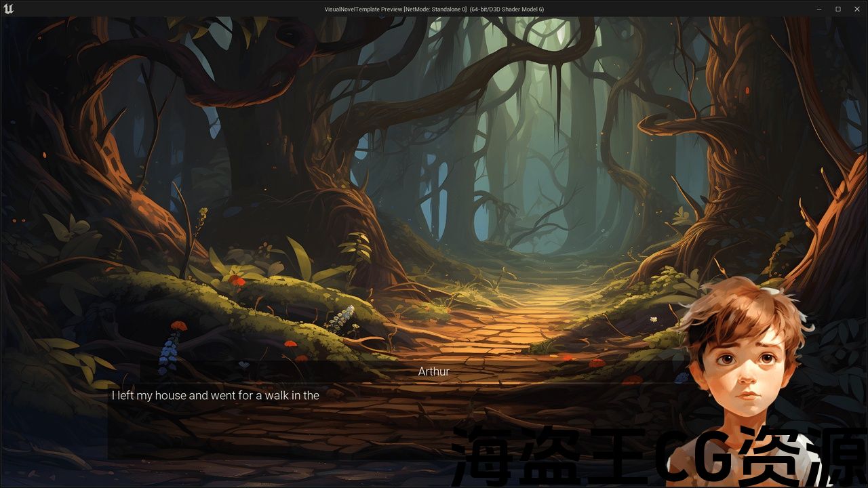The width and height of the screenshot is (868, 488).
Task: Click the dialogue line about leaving the house
Action: [x=215, y=395]
